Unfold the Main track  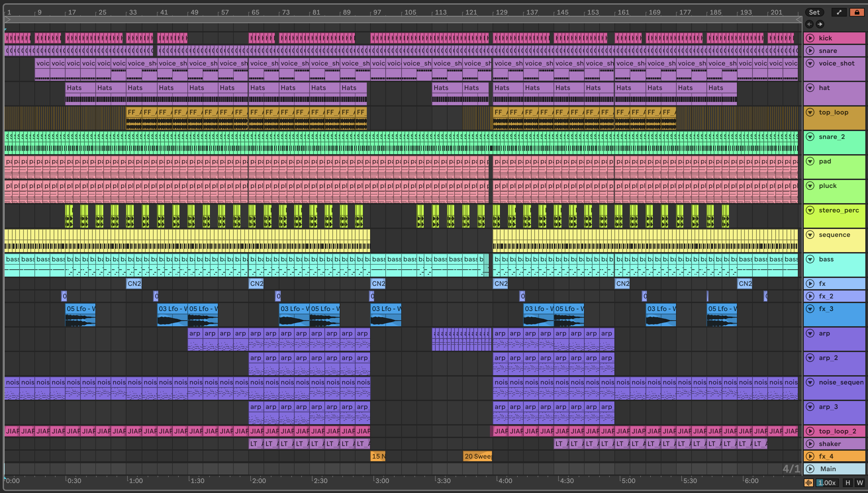point(810,469)
